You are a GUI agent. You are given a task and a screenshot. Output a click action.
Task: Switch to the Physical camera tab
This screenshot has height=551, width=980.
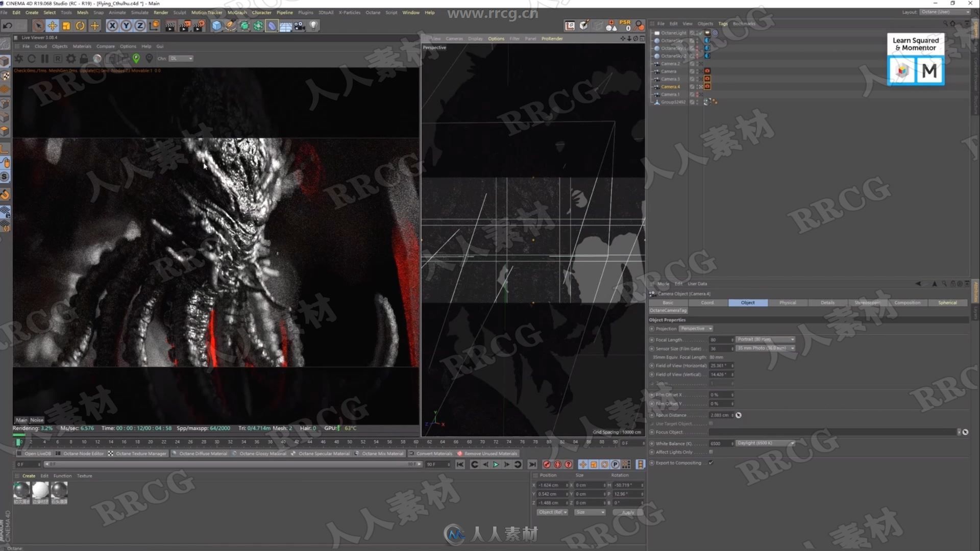point(788,303)
